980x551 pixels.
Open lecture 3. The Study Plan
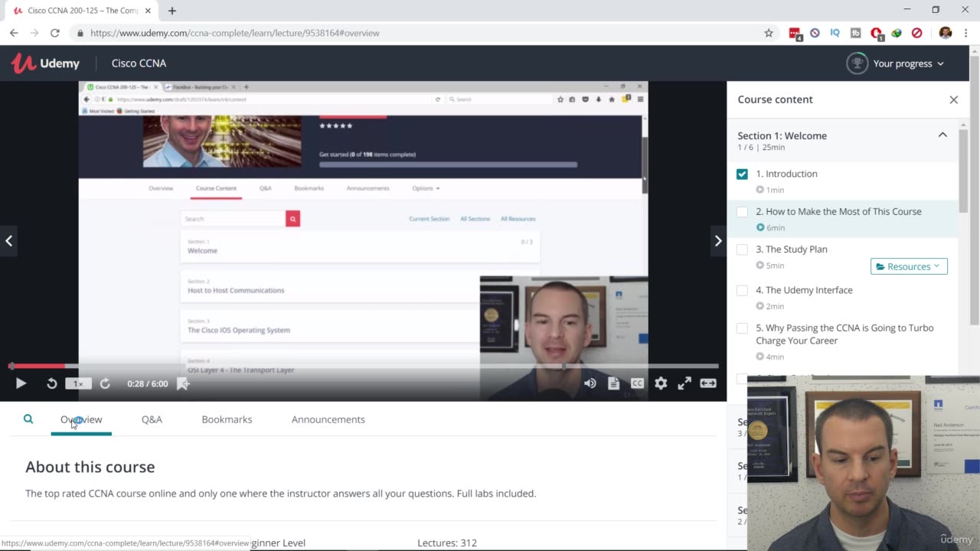coord(792,249)
